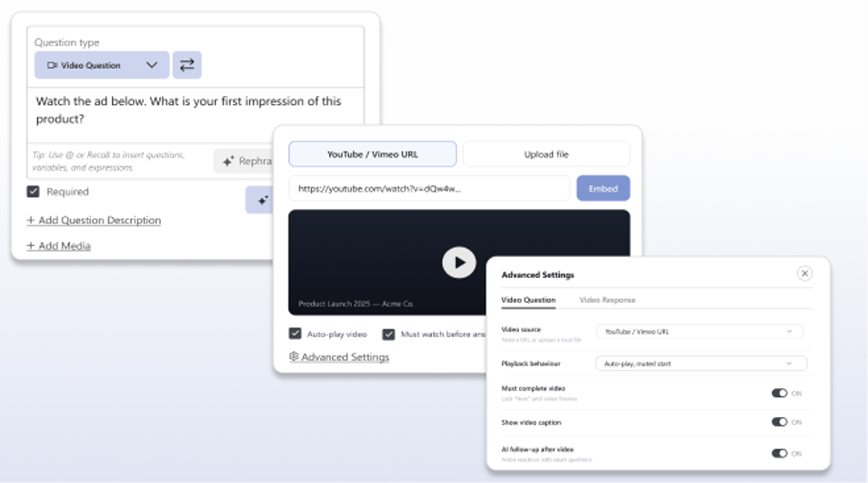This screenshot has height=483, width=868.
Task: Click the Rephrase button
Action: (x=243, y=161)
